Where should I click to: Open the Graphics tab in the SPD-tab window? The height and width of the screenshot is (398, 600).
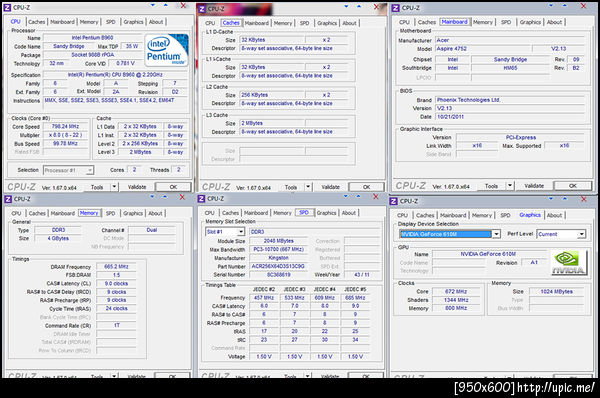[326, 213]
